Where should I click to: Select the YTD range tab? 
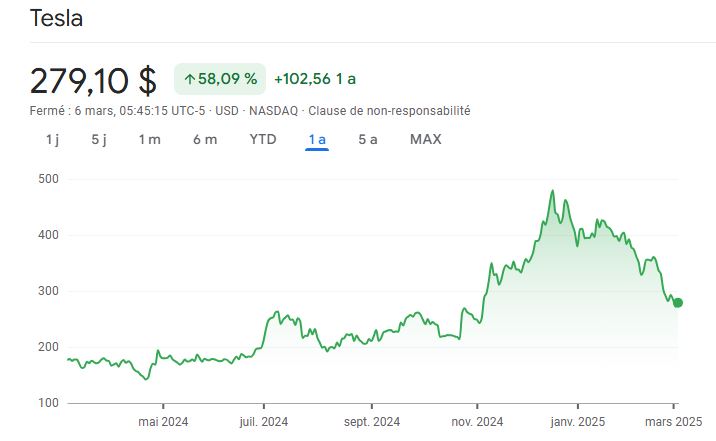click(262, 139)
